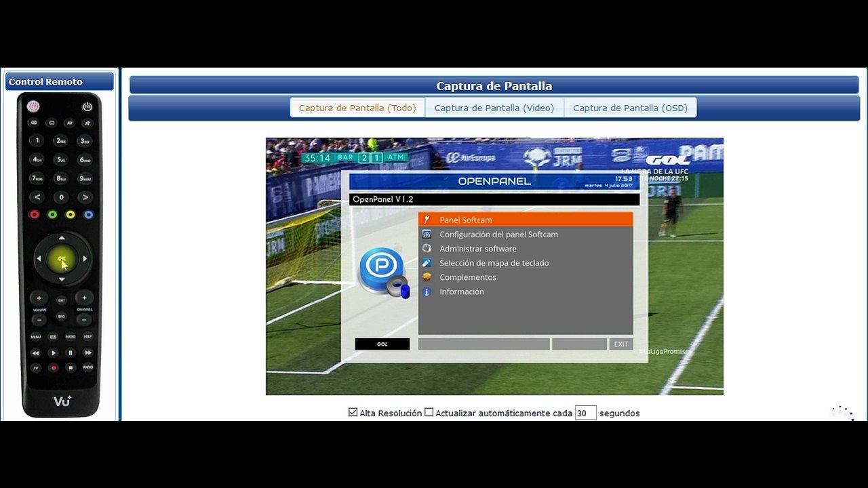The height and width of the screenshot is (488, 868).
Task: Click the 'GOL' channel label in OpenPanel
Action: pos(382,344)
